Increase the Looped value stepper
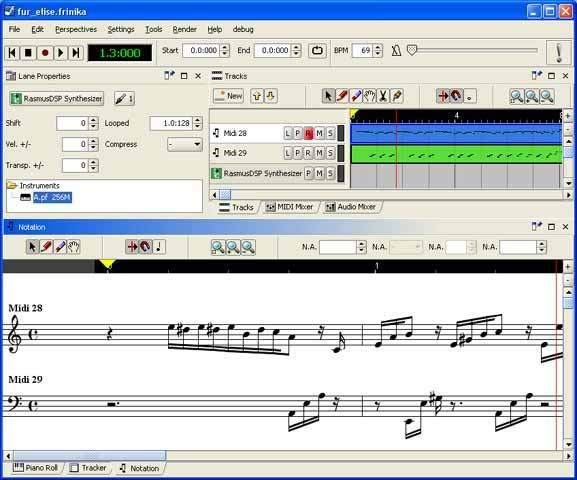This screenshot has width=577, height=480. [198, 120]
